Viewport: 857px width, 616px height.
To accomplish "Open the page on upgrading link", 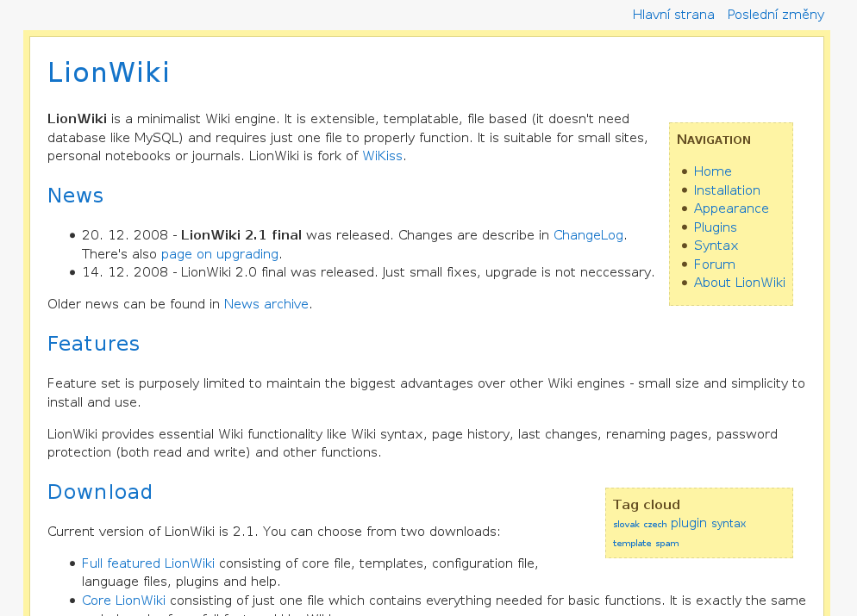I will pos(219,254).
